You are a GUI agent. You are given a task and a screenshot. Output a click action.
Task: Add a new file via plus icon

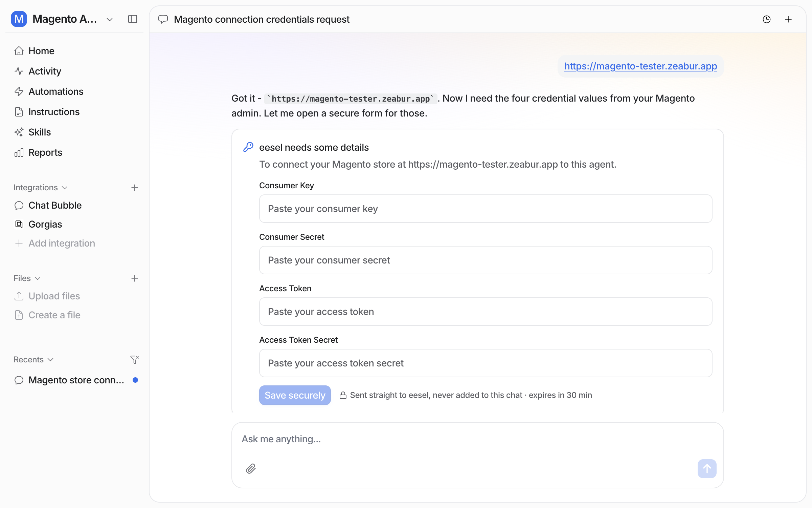(x=135, y=278)
